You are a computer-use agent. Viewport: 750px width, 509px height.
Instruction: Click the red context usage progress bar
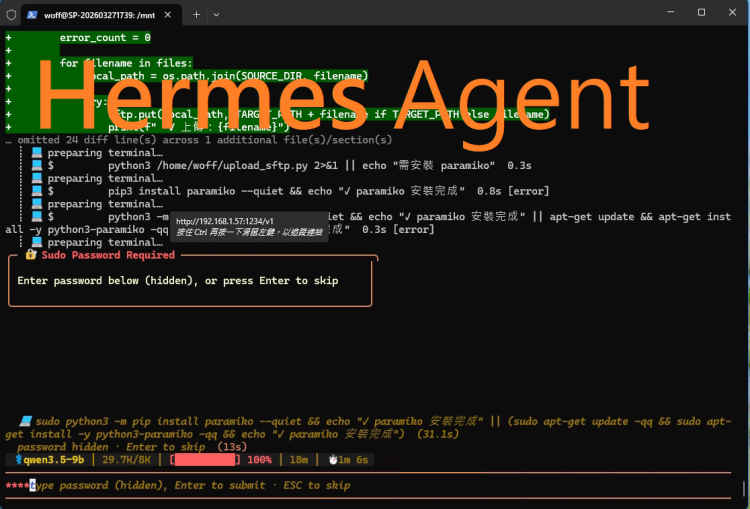pyautogui.click(x=207, y=460)
